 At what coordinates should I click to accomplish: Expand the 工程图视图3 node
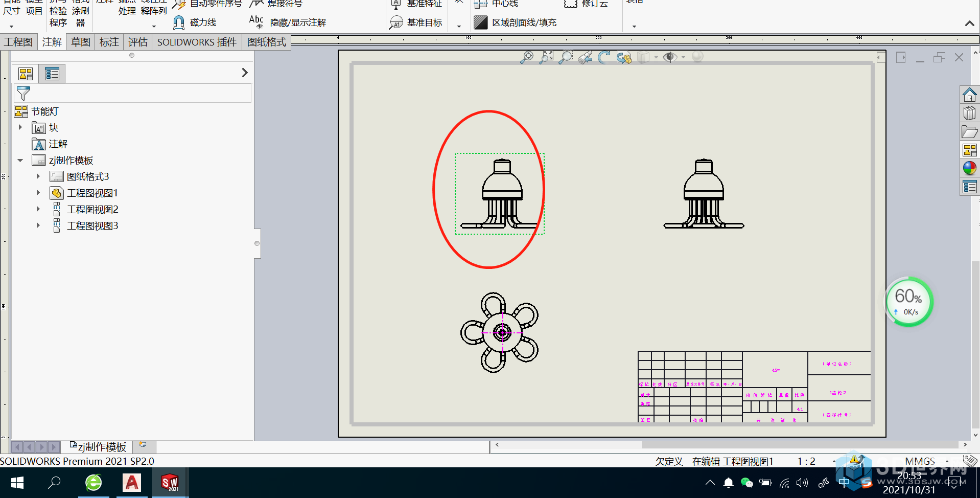tap(38, 225)
